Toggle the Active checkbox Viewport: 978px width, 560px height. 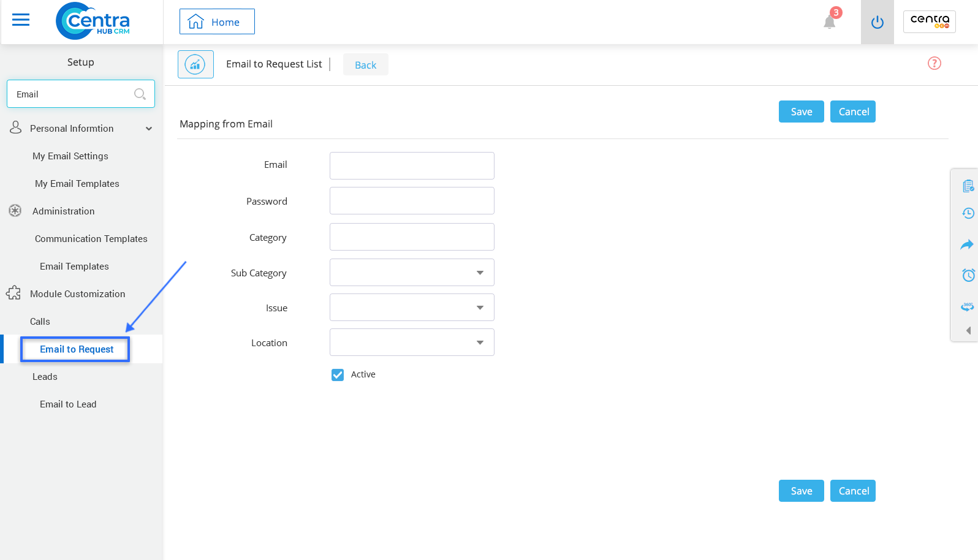[x=338, y=375]
